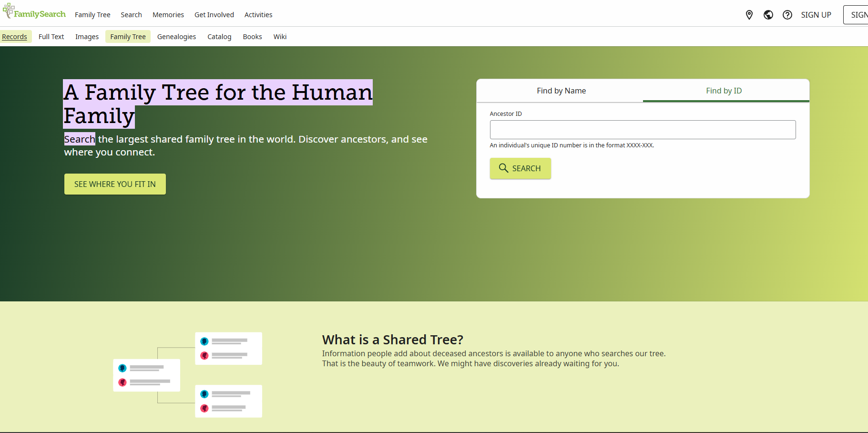
Task: Switch to Images search
Action: (87, 37)
